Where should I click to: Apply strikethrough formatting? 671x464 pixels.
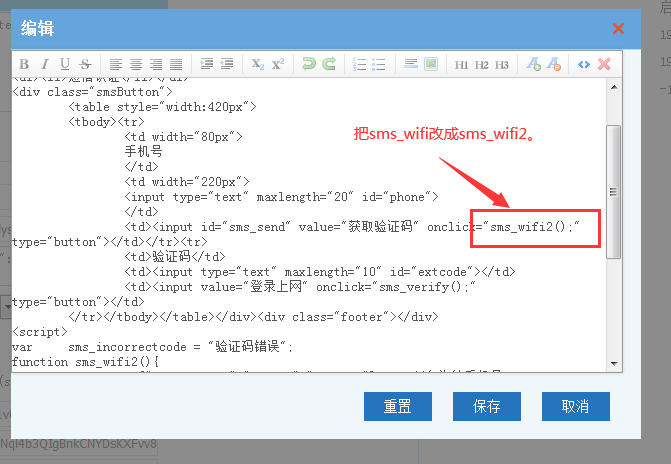[85, 64]
